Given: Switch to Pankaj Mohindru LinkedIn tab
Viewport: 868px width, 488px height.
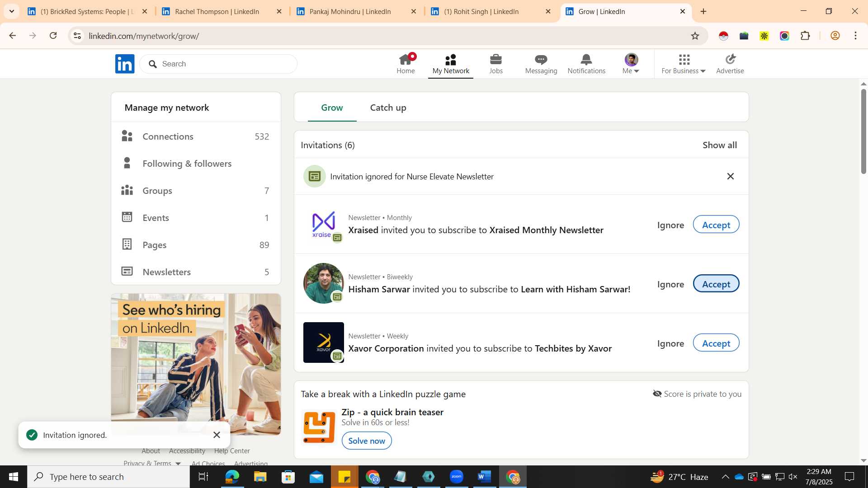Looking at the screenshot, I should click(x=350, y=11).
